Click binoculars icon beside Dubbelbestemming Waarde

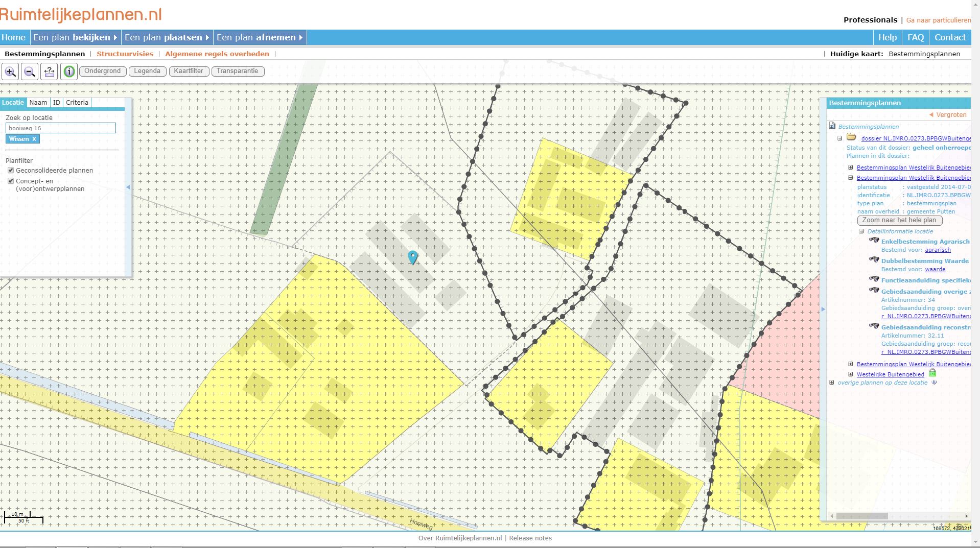pyautogui.click(x=874, y=260)
